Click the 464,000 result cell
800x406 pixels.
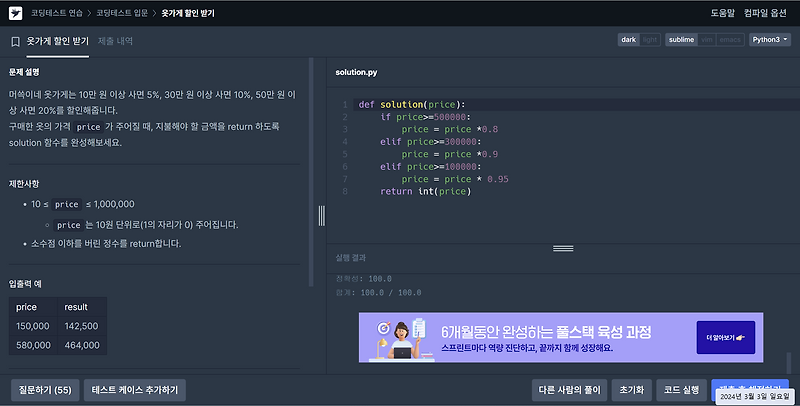[x=82, y=345]
